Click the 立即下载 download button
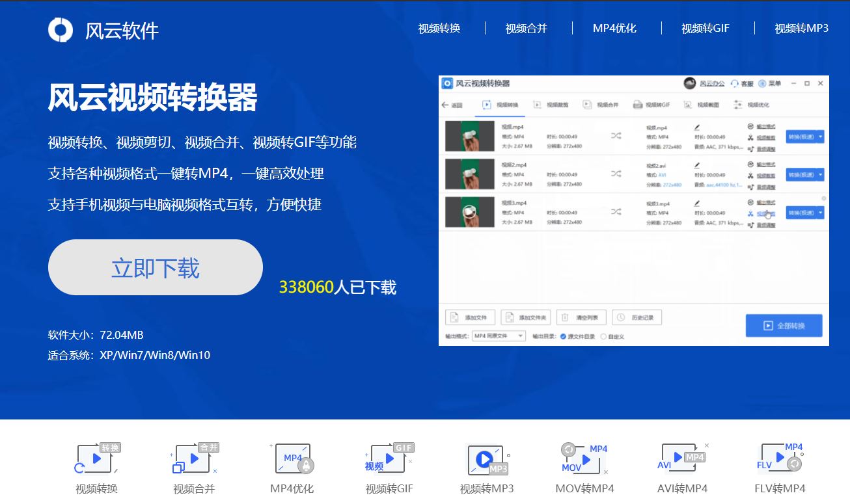The height and width of the screenshot is (504, 850). coord(156,267)
